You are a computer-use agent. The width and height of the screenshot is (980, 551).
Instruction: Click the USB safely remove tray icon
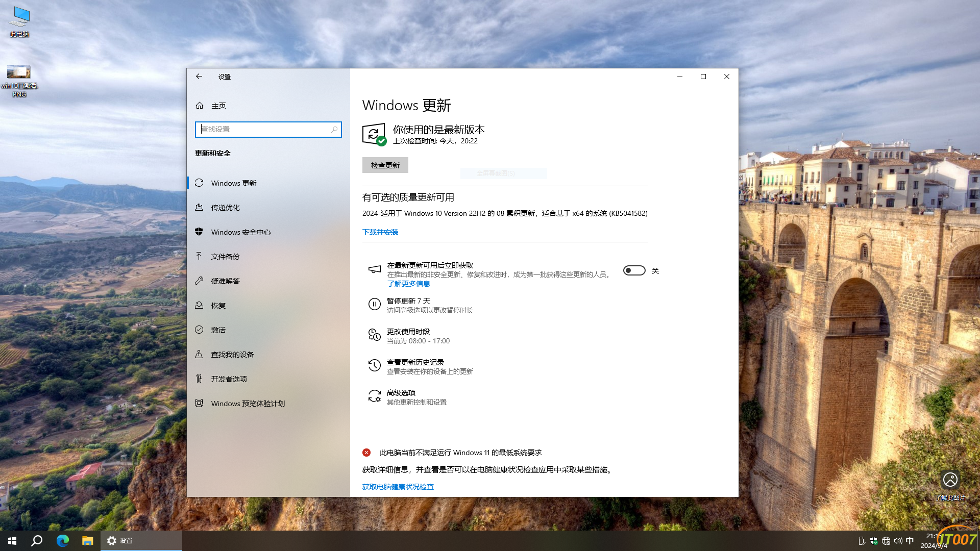pyautogui.click(x=862, y=541)
